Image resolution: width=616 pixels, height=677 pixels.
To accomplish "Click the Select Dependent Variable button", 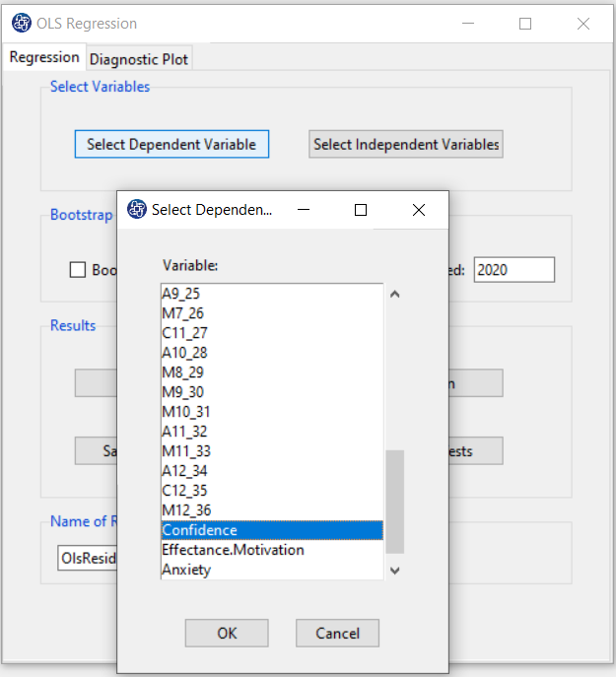I will tap(171, 144).
